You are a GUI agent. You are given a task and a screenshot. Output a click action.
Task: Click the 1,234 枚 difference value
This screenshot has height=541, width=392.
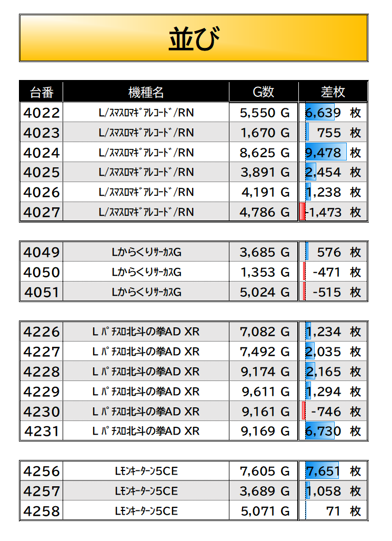point(333,332)
